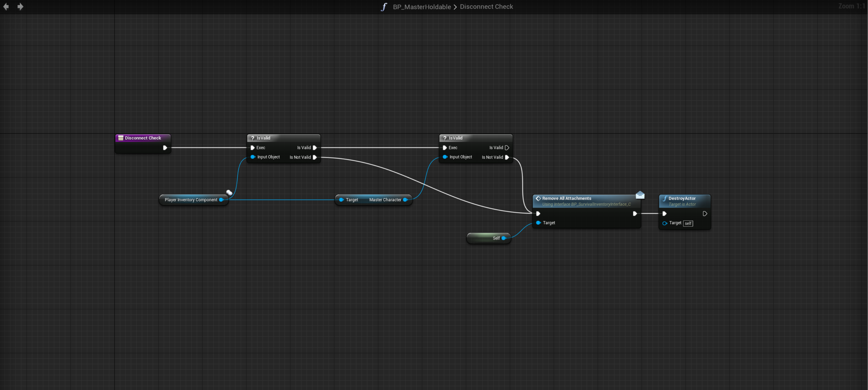Click the function icon beside the BP_MasterHoldable breadcrumb
The width and height of the screenshot is (868, 390).
(x=383, y=7)
